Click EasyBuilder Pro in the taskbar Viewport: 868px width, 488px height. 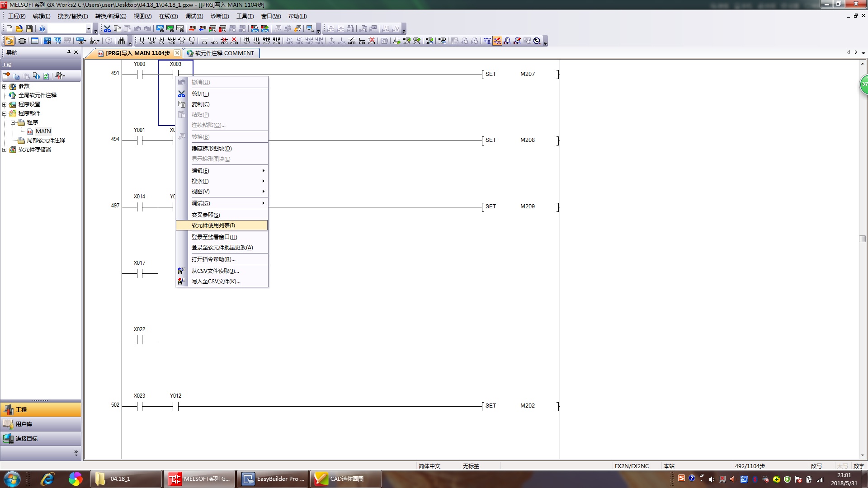click(273, 479)
